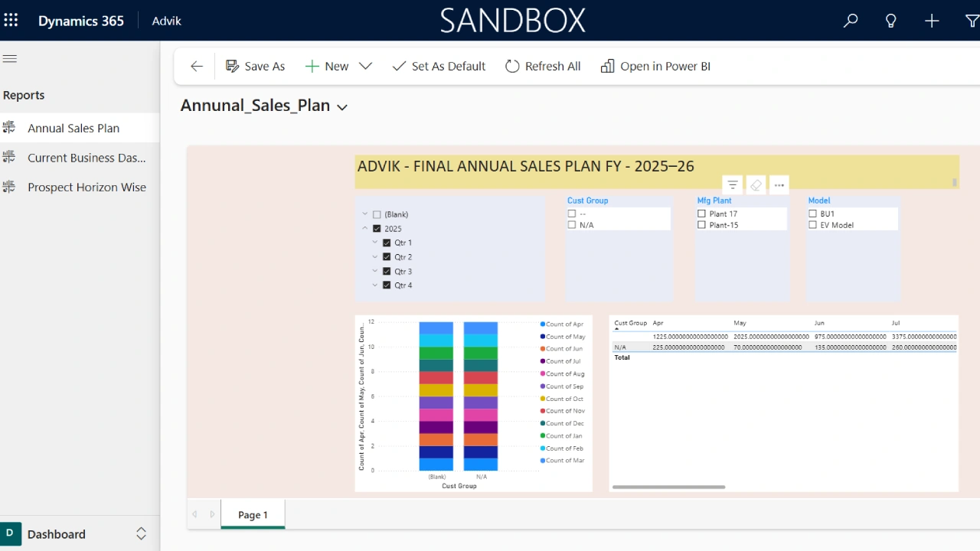
Task: Open the dropdown arrow next to New
Action: point(365,67)
